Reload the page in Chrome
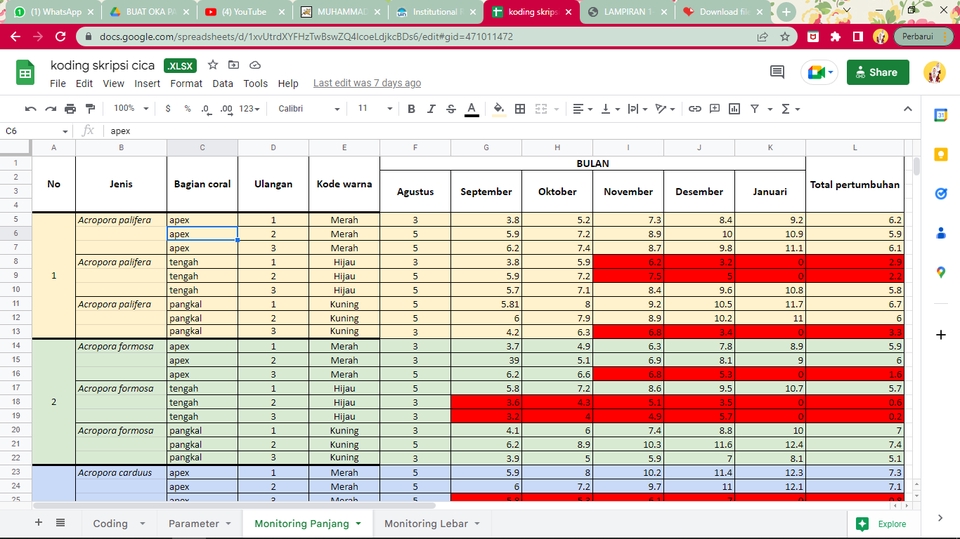 tap(60, 37)
